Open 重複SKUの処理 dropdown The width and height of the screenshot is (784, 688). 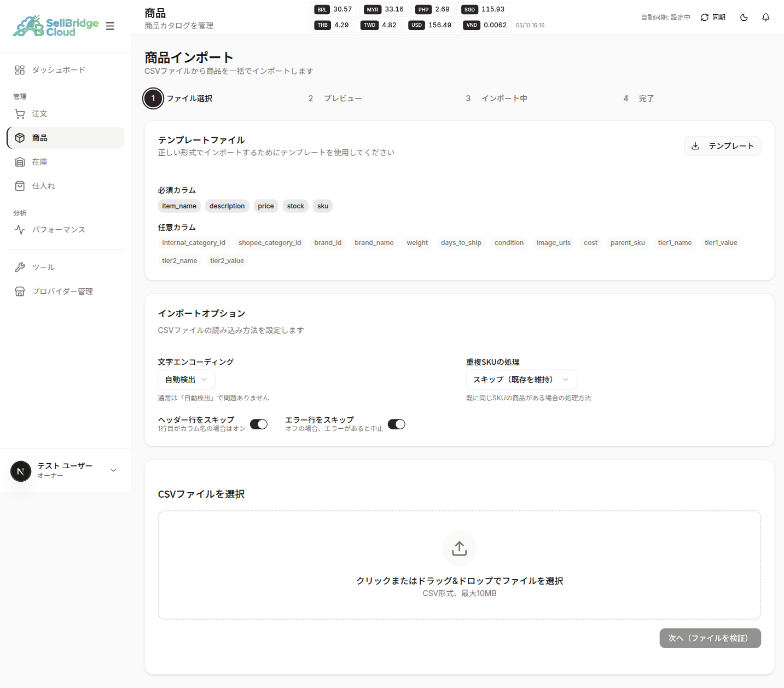(521, 380)
